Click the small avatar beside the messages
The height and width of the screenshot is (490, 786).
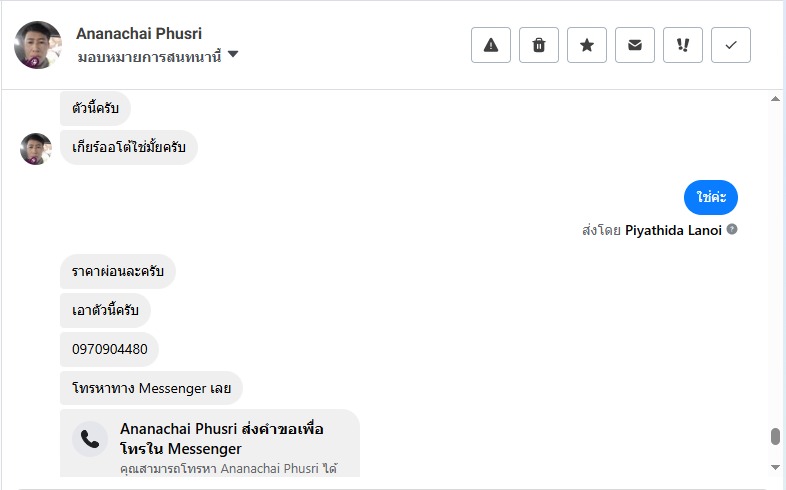pyautogui.click(x=36, y=149)
